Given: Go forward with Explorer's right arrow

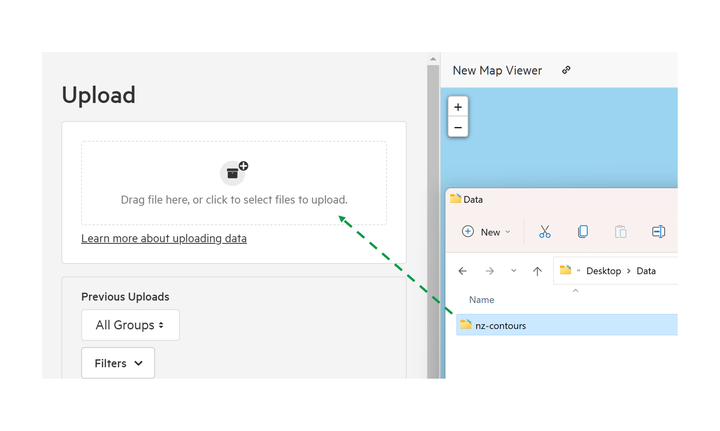Looking at the screenshot, I should click(489, 271).
